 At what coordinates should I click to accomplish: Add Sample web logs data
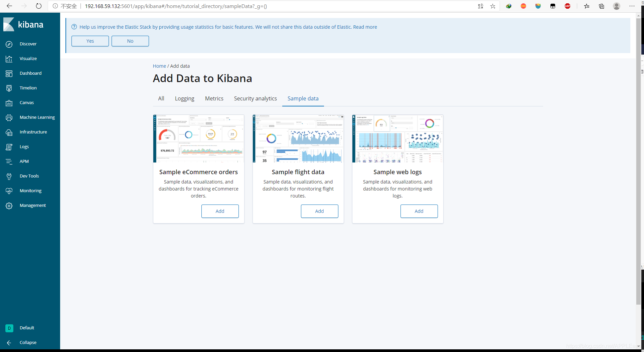(419, 211)
